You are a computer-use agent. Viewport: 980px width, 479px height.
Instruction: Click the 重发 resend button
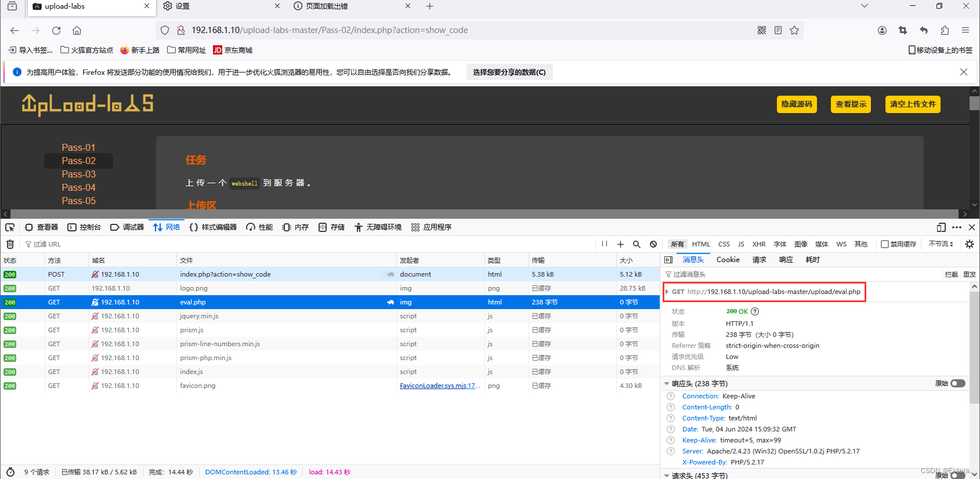970,274
